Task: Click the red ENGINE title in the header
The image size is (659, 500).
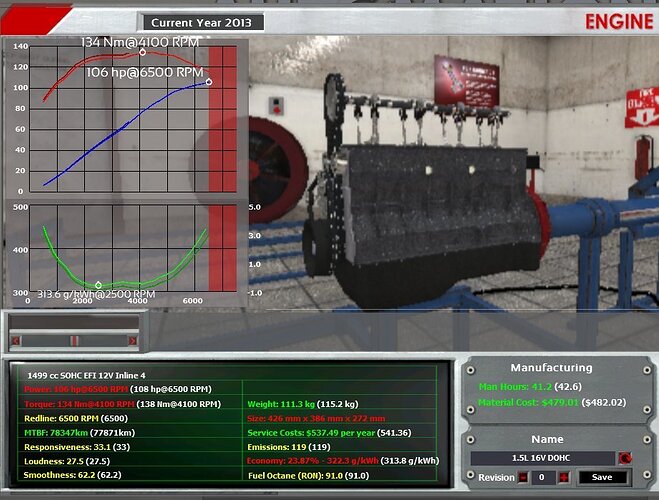Action: coord(619,22)
